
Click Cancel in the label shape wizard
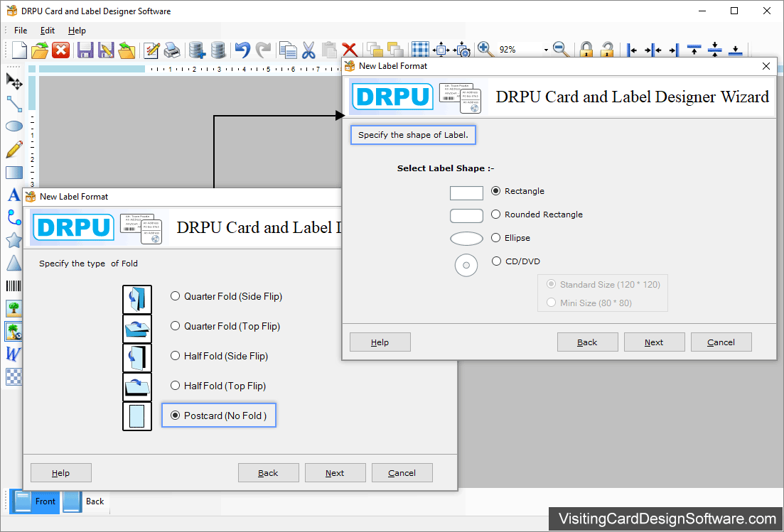coord(721,342)
